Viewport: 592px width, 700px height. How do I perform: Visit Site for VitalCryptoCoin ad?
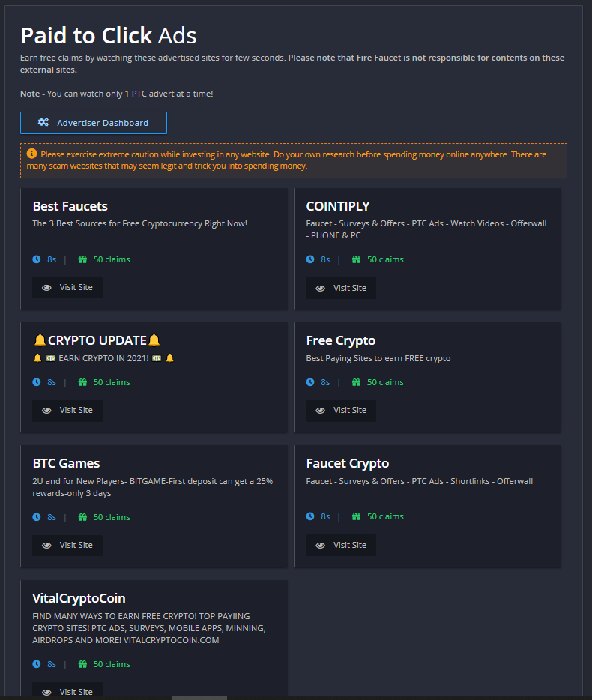tap(67, 690)
